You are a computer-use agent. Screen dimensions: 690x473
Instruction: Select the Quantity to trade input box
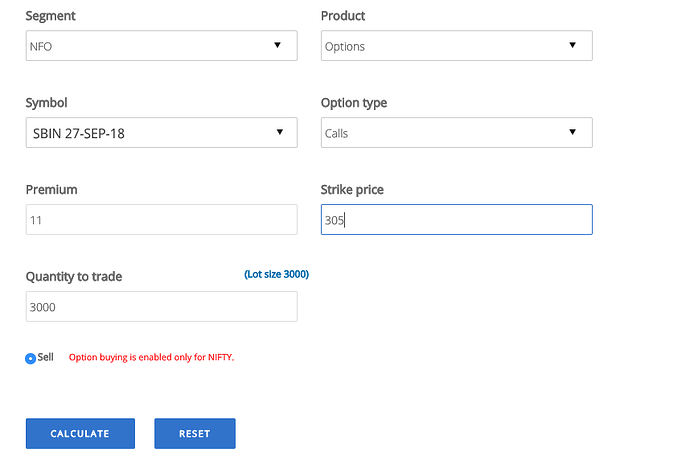[x=161, y=307]
